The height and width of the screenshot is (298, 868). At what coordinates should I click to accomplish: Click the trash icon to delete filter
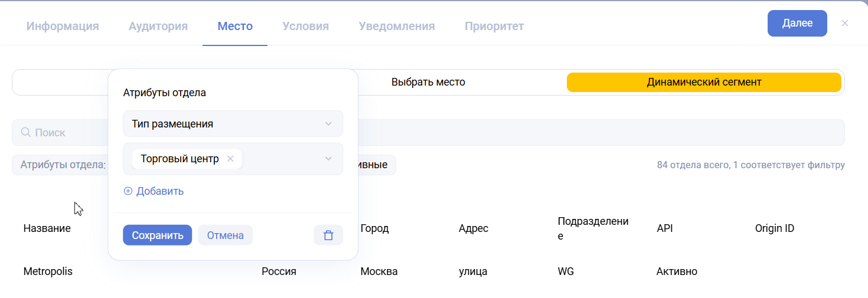coord(328,235)
